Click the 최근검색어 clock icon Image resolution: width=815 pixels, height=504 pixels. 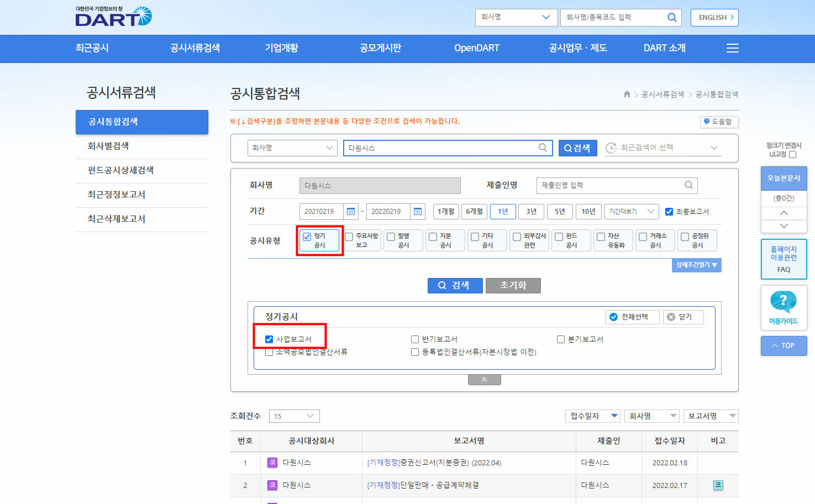(x=611, y=148)
